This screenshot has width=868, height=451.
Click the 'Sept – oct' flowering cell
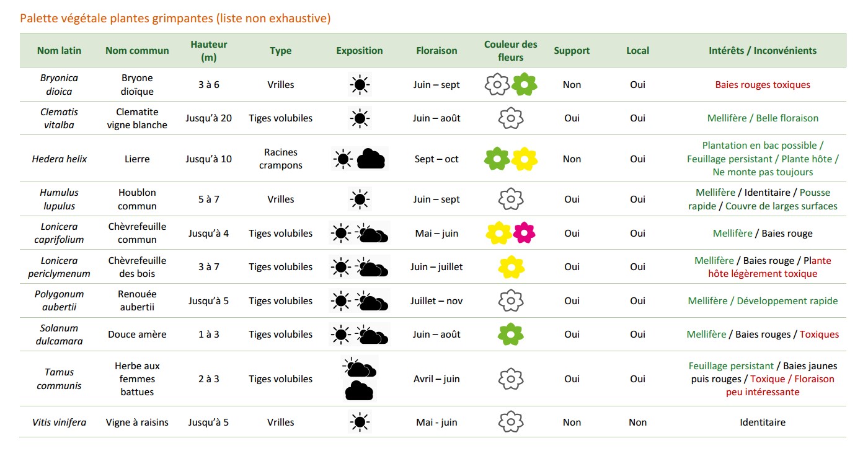pos(436,159)
